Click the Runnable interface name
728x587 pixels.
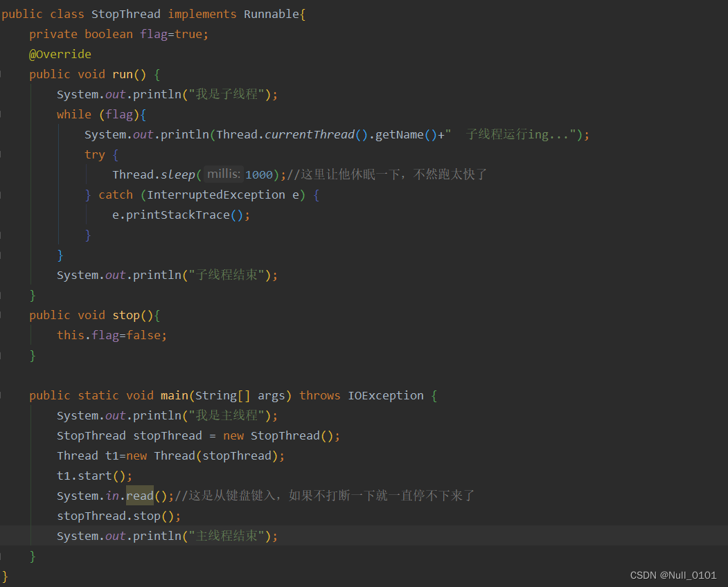pos(272,15)
